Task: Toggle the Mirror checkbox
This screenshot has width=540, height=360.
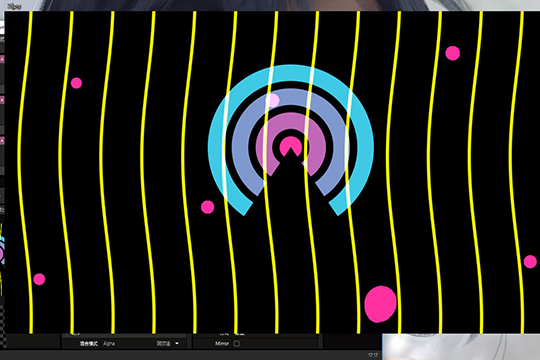Action: pos(237,343)
